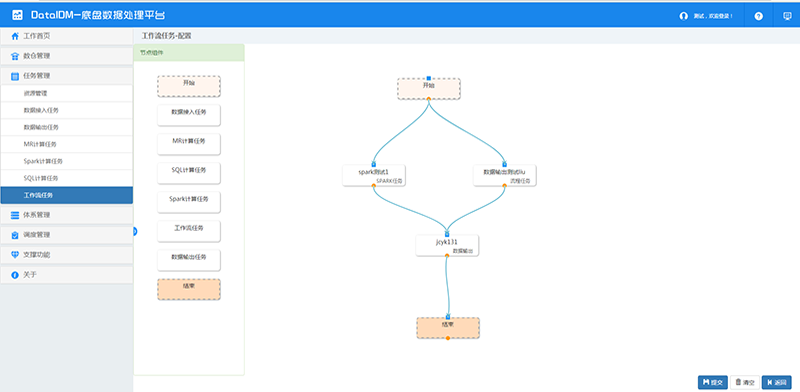
Task: Click the 提交 submit button
Action: point(713,382)
